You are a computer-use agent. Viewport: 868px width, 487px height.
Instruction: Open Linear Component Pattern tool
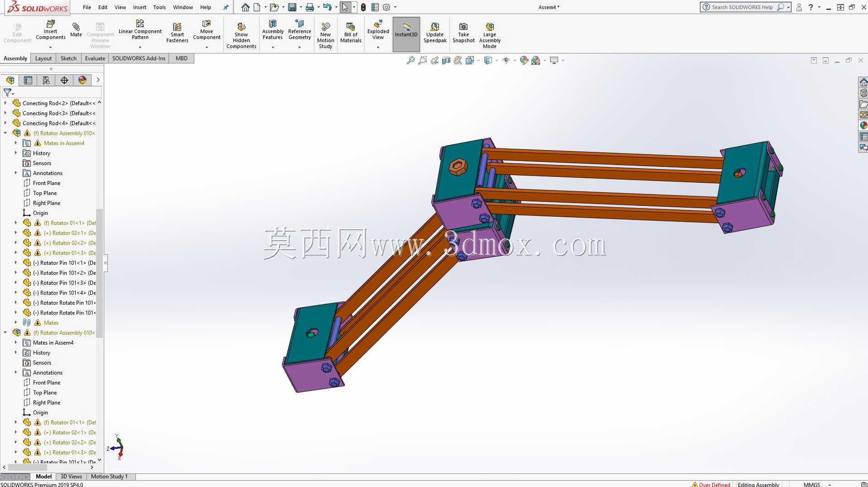tap(140, 30)
